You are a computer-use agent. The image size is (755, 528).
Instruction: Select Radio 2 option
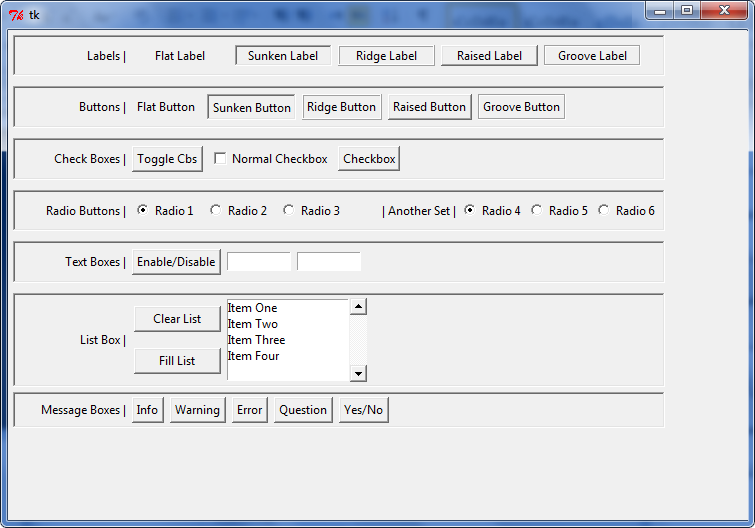216,210
